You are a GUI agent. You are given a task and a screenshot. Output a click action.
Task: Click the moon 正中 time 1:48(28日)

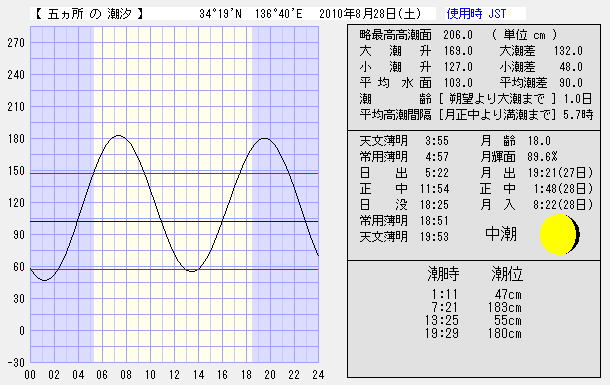563,189
